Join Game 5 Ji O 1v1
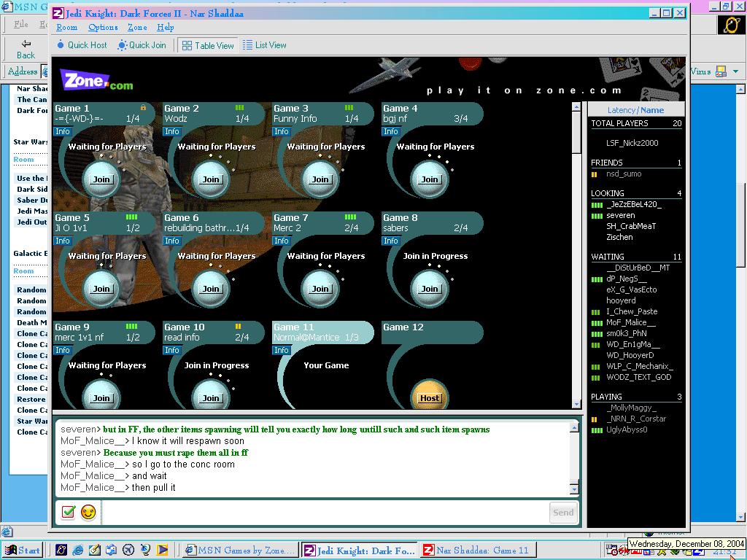This screenshot has height=560, width=747. (101, 289)
